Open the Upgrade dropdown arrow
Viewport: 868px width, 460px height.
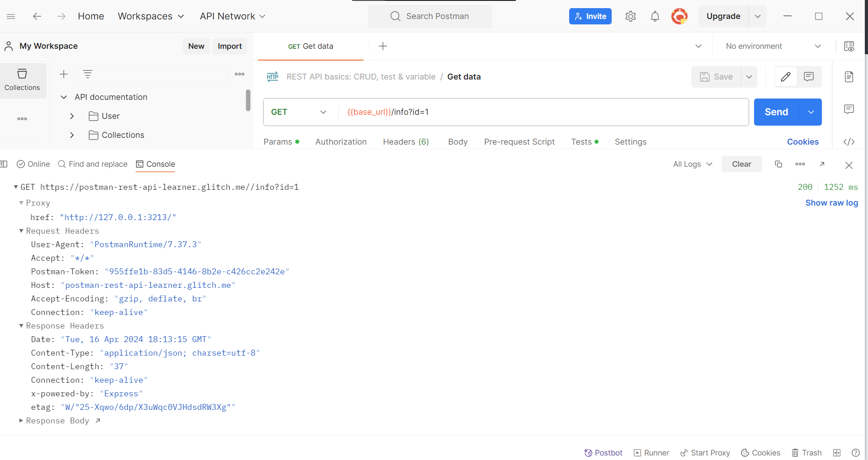(758, 16)
